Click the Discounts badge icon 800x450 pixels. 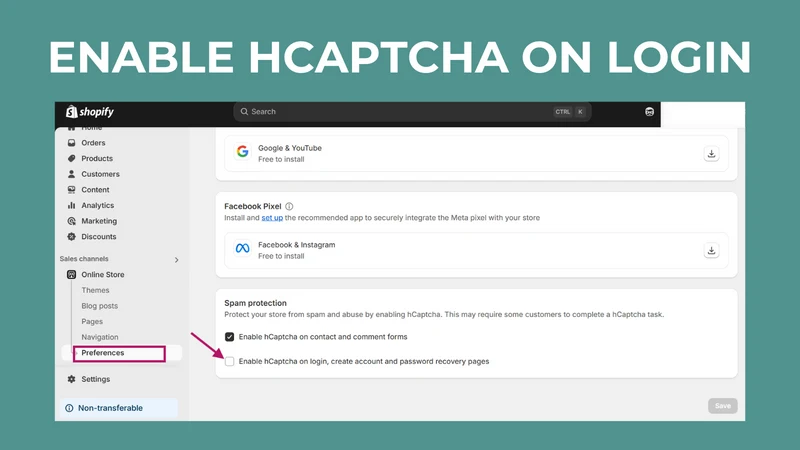tap(71, 236)
